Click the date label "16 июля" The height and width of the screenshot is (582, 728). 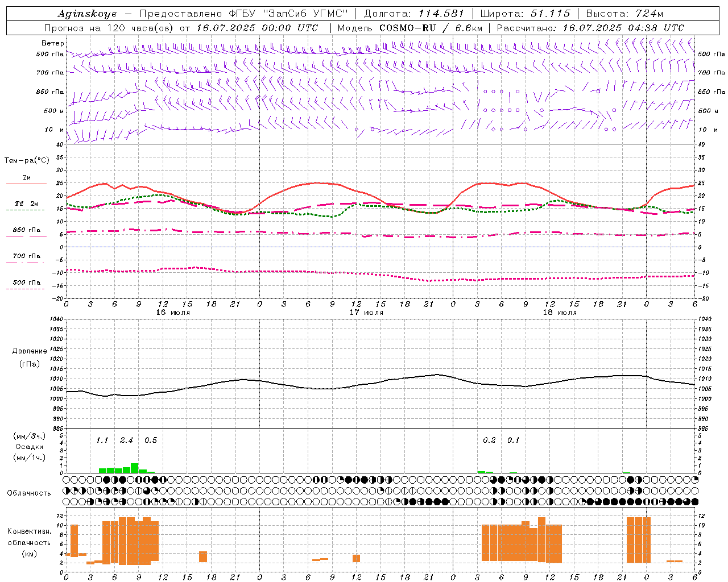coord(173,313)
